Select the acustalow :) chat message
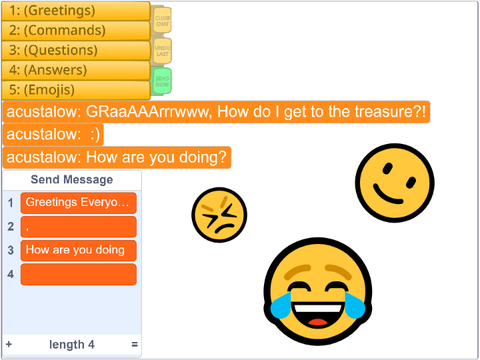This screenshot has height=360, width=480. (x=53, y=135)
